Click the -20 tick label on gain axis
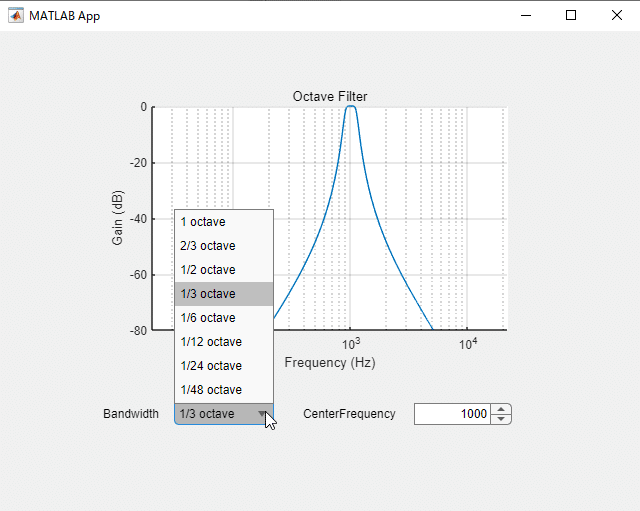This screenshot has height=511, width=640. click(x=138, y=163)
